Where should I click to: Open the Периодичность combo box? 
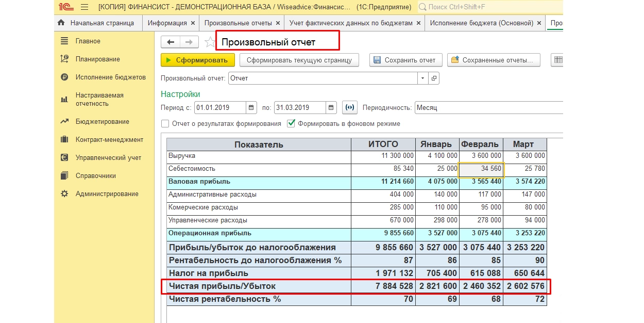(x=487, y=108)
